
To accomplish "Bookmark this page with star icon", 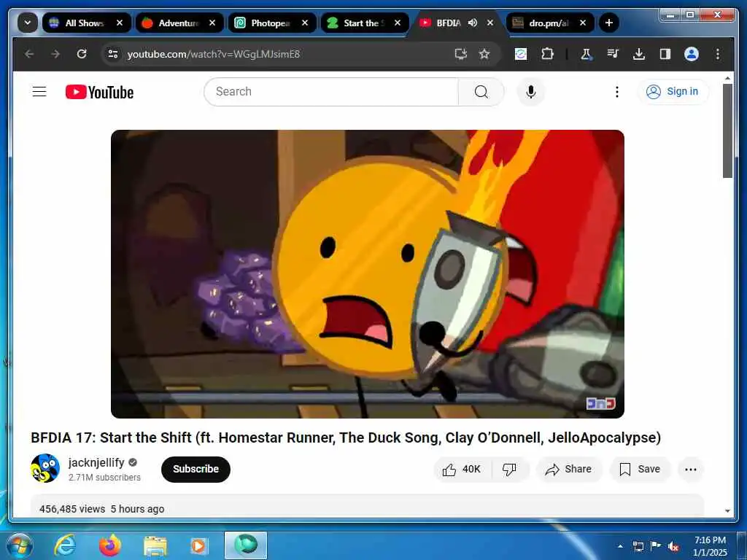I will [x=484, y=54].
